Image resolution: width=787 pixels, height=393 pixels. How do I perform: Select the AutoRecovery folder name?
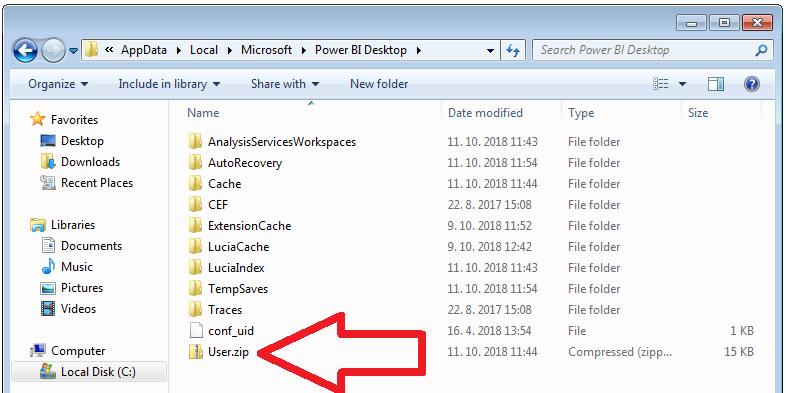[245, 163]
